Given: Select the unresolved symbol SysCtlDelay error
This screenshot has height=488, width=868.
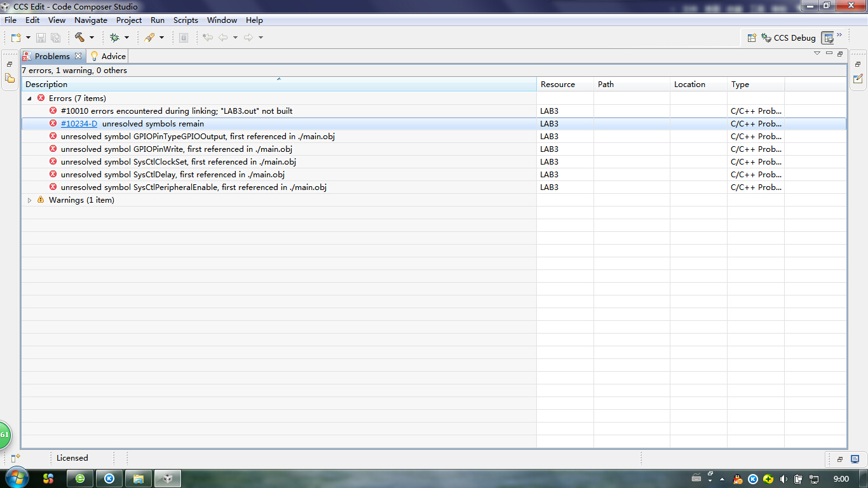Looking at the screenshot, I should click(x=434, y=175).
